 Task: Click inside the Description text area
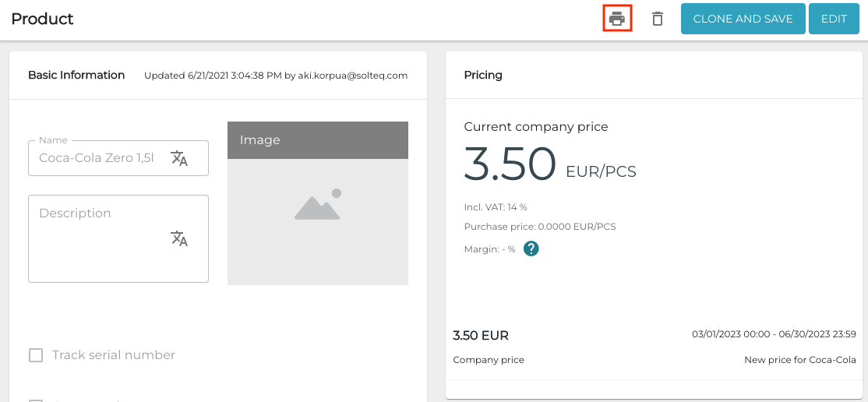point(97,249)
